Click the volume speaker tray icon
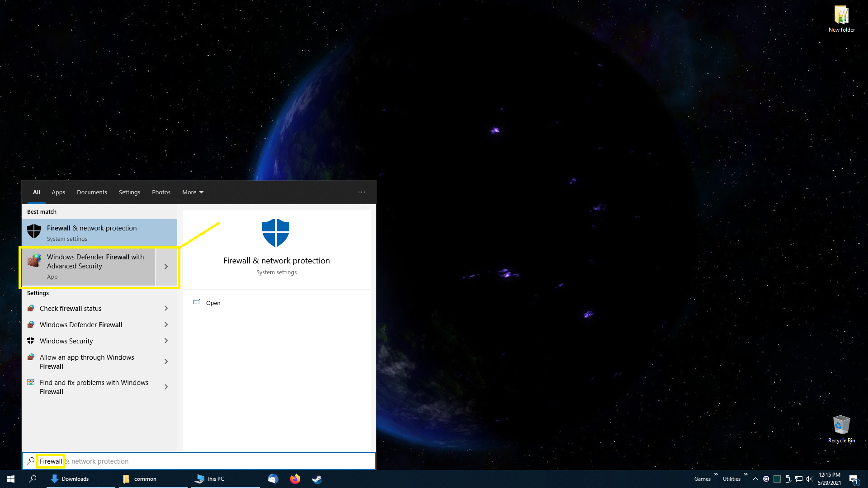Viewport: 868px width, 488px height. (x=809, y=479)
